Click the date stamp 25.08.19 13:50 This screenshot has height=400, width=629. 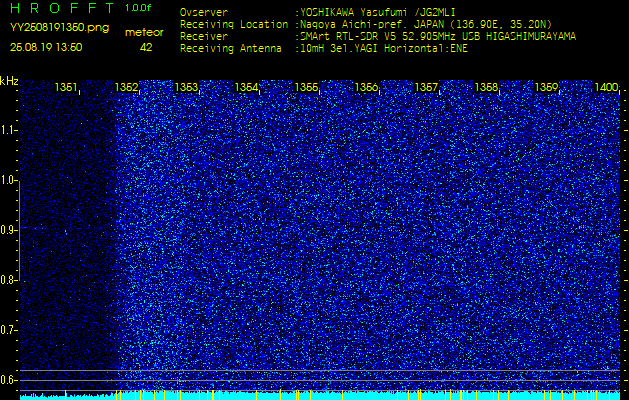tap(46, 47)
